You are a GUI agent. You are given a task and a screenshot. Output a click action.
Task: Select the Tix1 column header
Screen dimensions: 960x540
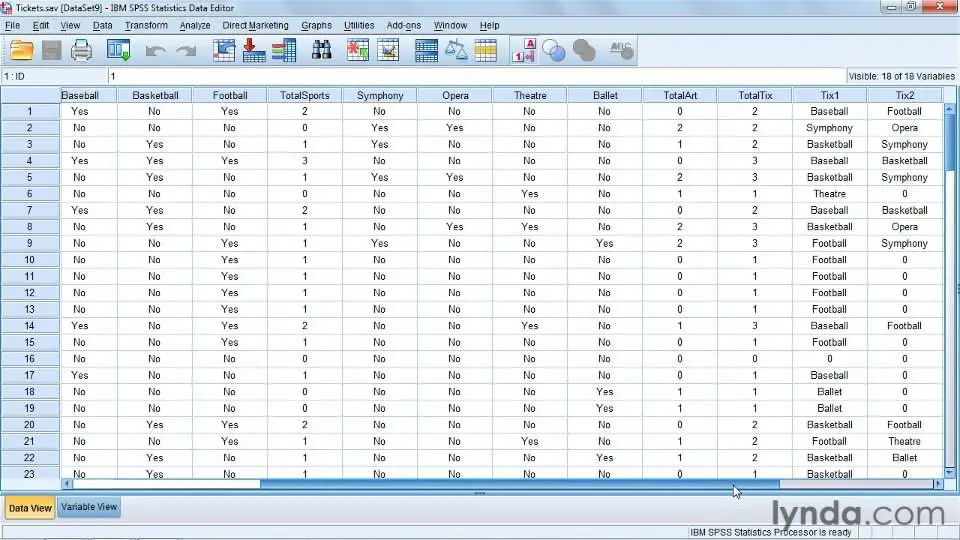pos(830,96)
